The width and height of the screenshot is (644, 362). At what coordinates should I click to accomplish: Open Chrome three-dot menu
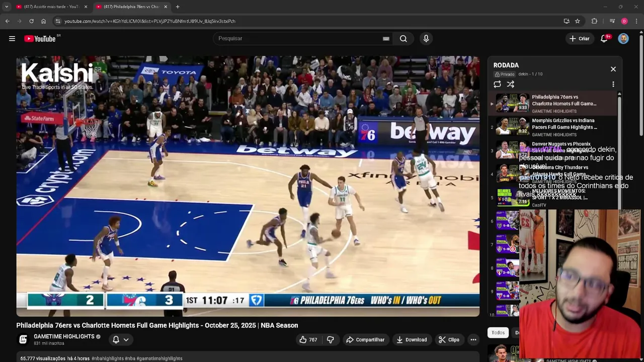click(636, 21)
